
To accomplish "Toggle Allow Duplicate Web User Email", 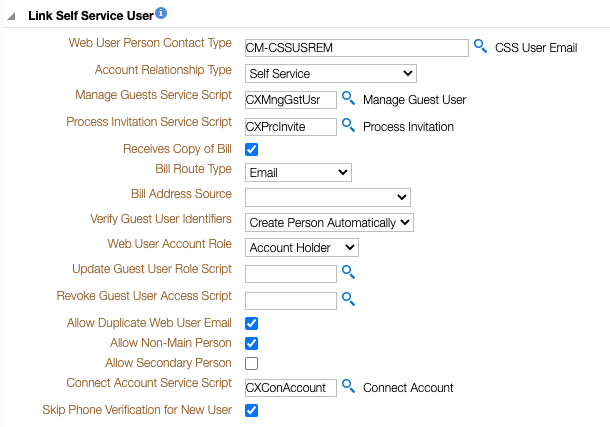I will click(x=251, y=323).
